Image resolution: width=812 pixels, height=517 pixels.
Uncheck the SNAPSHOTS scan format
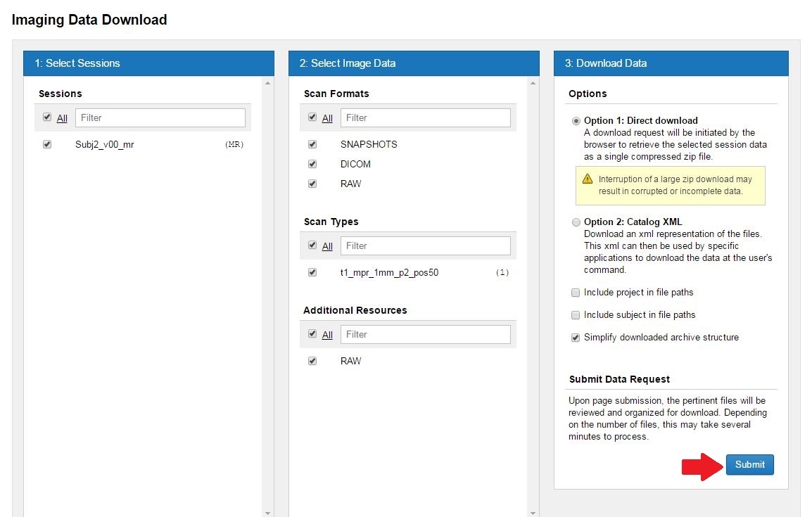coord(312,144)
